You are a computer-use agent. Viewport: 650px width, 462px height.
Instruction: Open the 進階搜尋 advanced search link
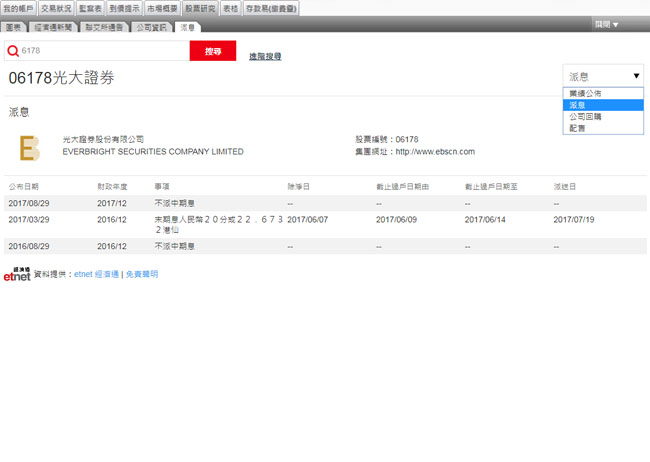pos(265,56)
